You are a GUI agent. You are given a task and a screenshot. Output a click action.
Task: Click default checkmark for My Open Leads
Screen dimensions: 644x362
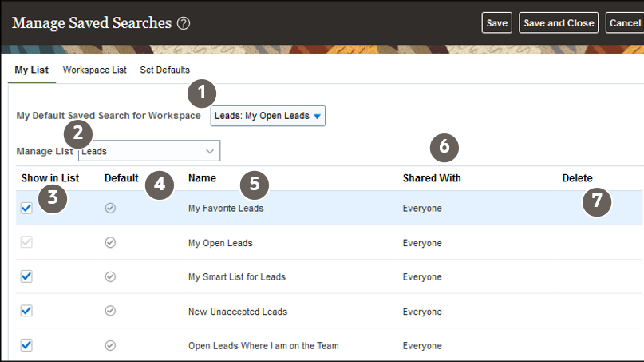pos(110,242)
